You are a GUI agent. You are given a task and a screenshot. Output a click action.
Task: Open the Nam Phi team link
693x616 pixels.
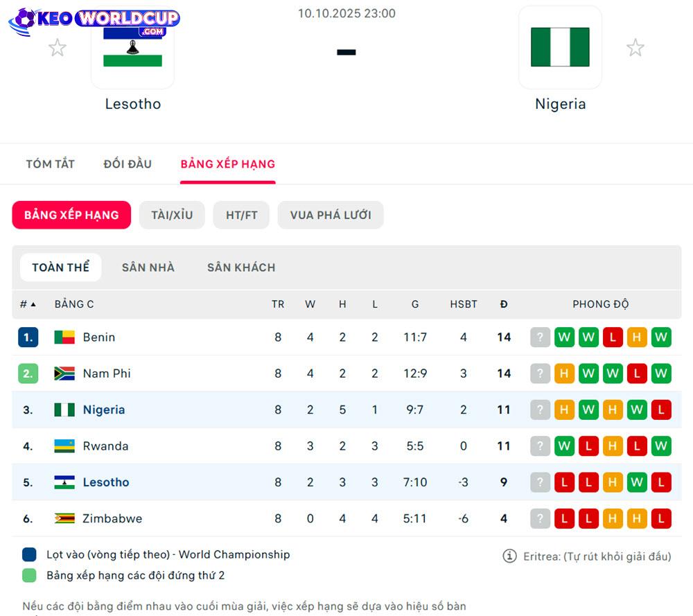(107, 373)
